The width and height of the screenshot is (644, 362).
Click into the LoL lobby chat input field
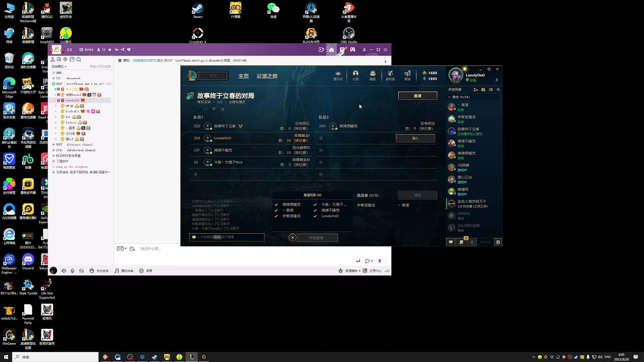[x=227, y=237]
